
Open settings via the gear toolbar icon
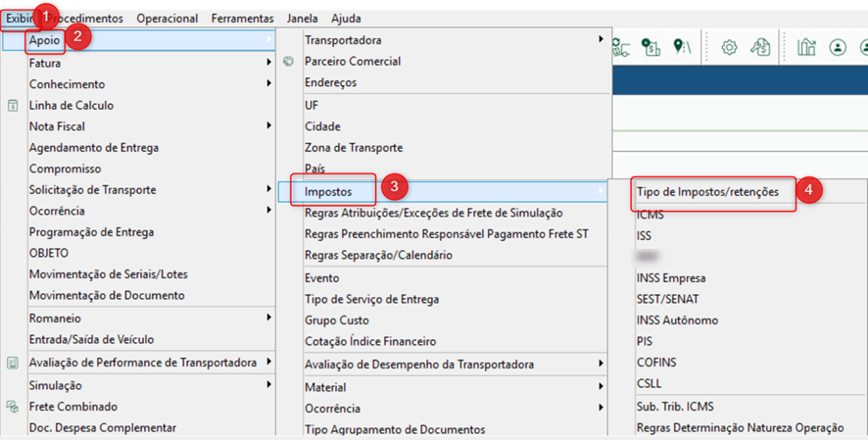pyautogui.click(x=729, y=47)
